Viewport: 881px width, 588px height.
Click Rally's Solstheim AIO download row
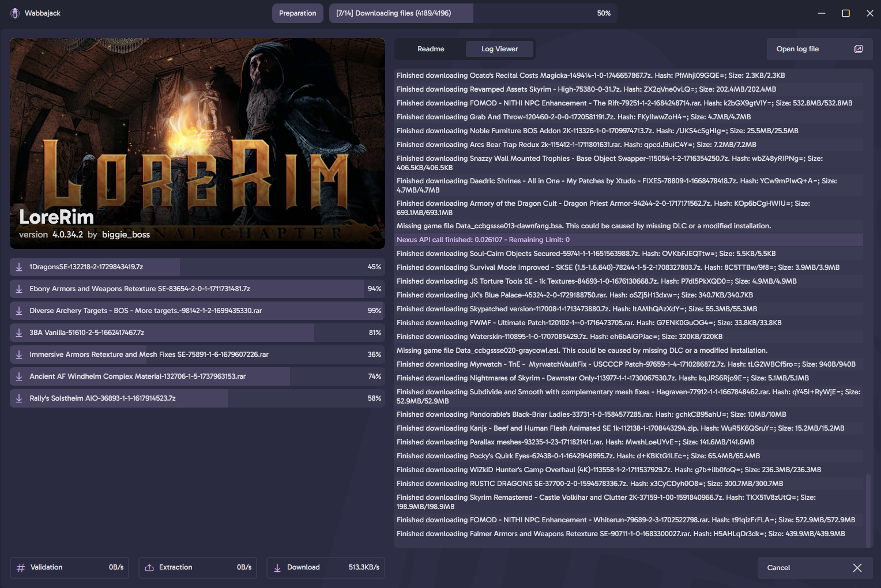[197, 398]
